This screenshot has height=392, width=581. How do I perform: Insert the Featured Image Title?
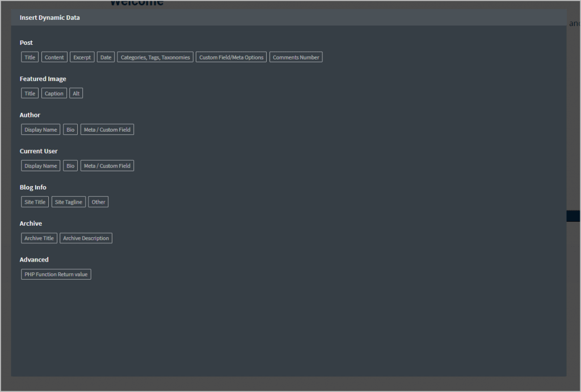pos(29,93)
